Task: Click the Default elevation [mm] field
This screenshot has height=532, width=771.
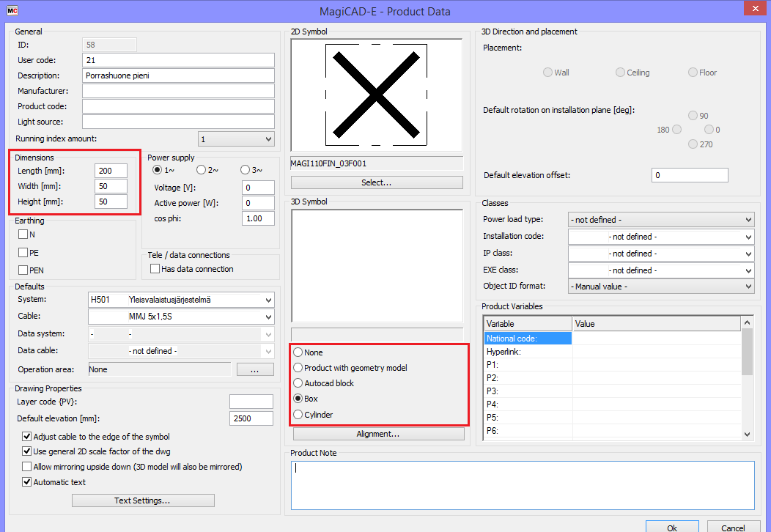Action: pos(251,418)
